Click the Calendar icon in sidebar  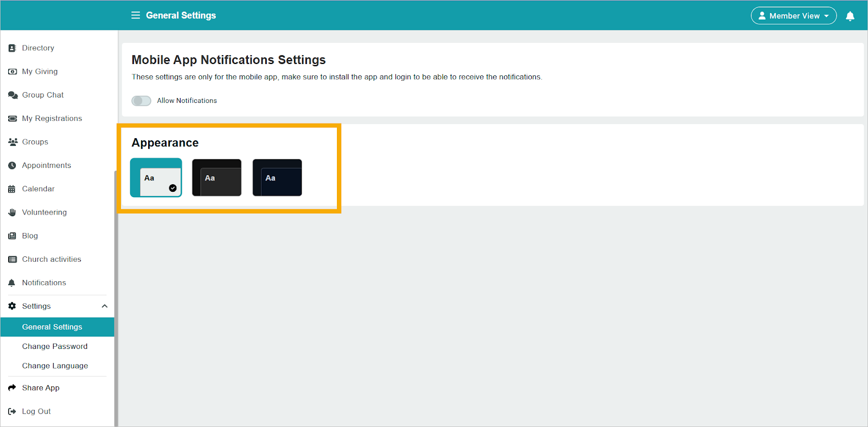tap(12, 189)
